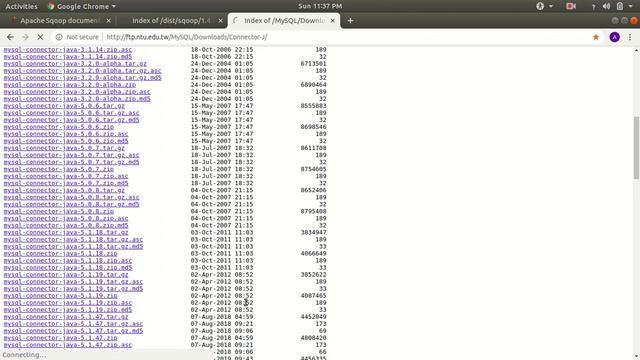Download mysql-connector-java-5.1.47.zip
Image resolution: width=640 pixels, height=360 pixels.
pos(60,338)
